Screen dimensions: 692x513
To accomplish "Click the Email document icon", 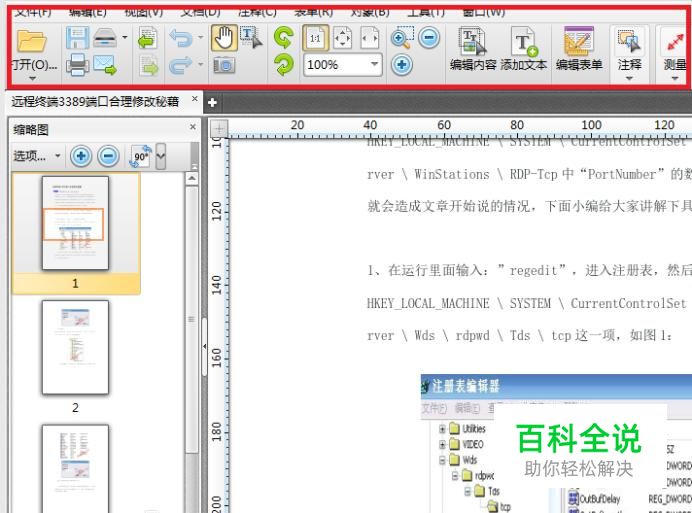I will pos(105,65).
